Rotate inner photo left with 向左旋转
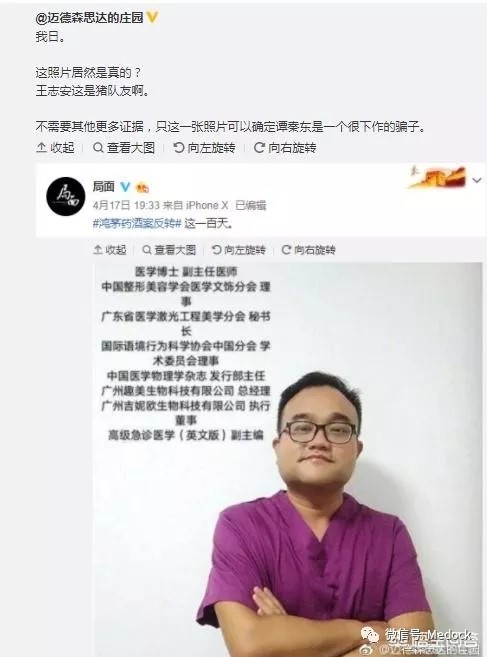The width and height of the screenshot is (487, 657). [238, 250]
